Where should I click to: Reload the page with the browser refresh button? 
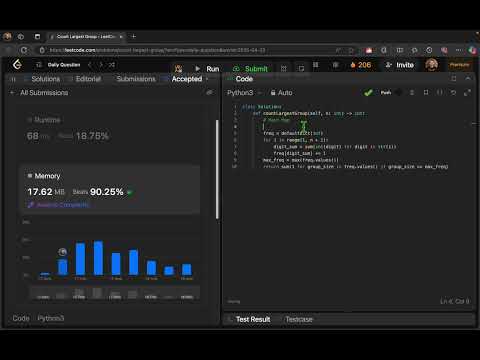click(24, 50)
